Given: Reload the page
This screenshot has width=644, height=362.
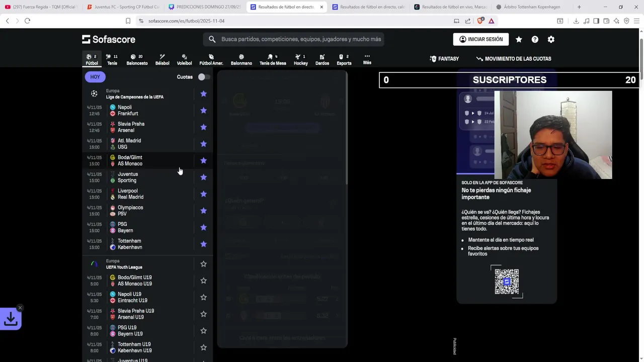Looking at the screenshot, I should [27, 21].
